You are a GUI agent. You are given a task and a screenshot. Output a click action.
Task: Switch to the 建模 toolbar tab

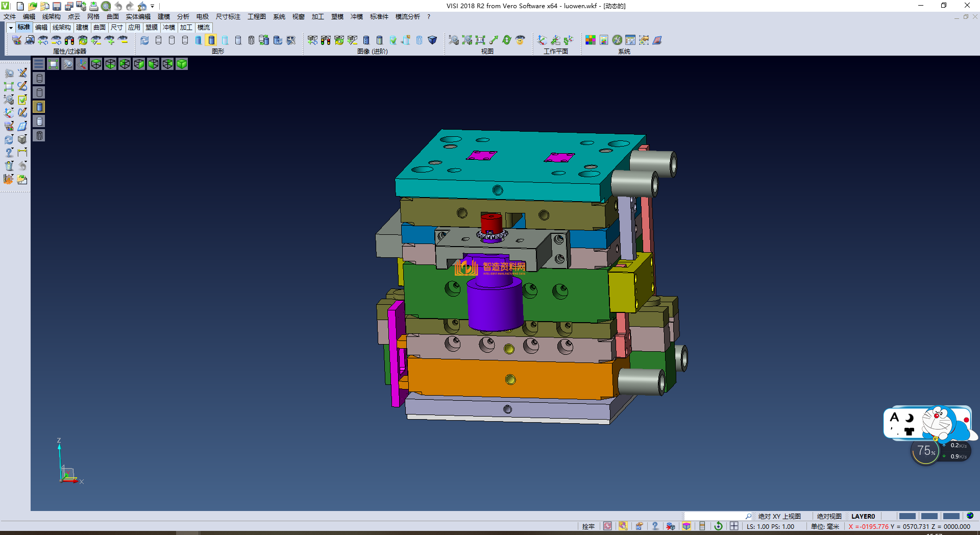point(82,28)
